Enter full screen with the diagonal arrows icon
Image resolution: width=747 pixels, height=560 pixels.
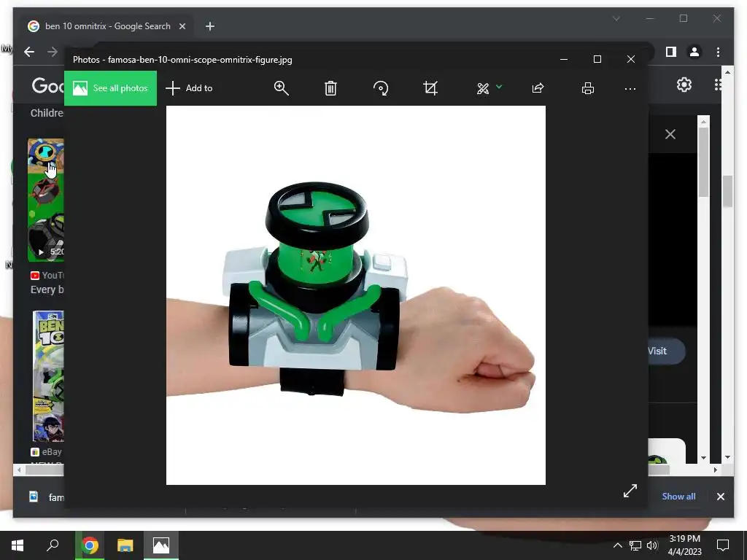click(x=630, y=491)
